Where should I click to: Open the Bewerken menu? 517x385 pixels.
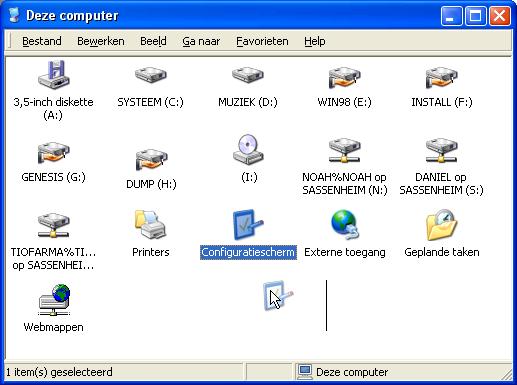(x=101, y=41)
